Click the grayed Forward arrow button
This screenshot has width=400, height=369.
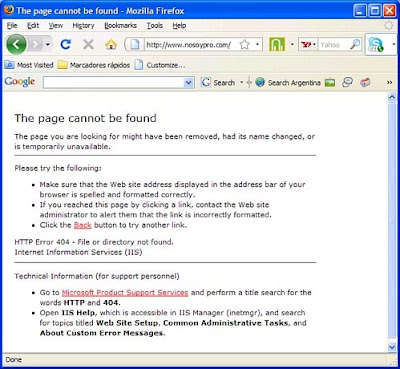click(x=35, y=44)
